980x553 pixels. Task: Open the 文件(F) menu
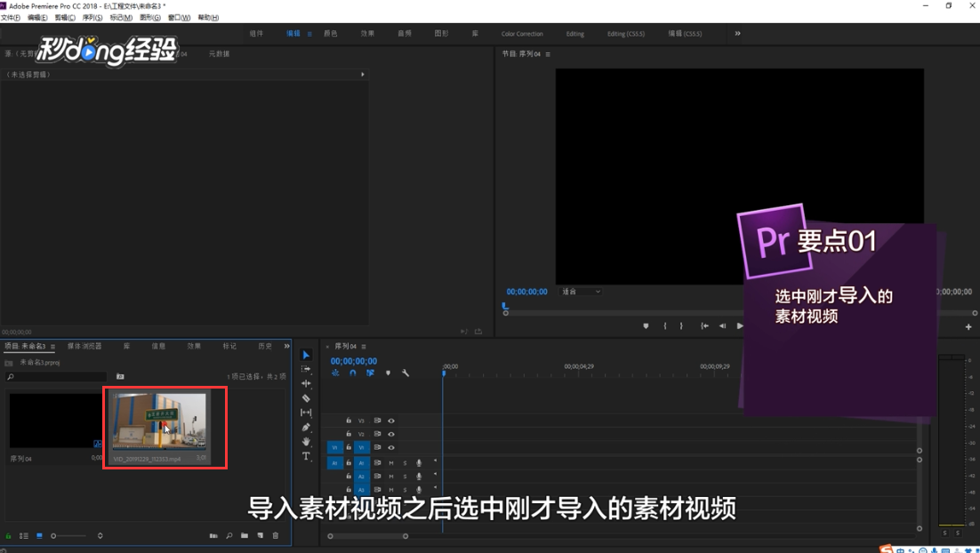(11, 18)
